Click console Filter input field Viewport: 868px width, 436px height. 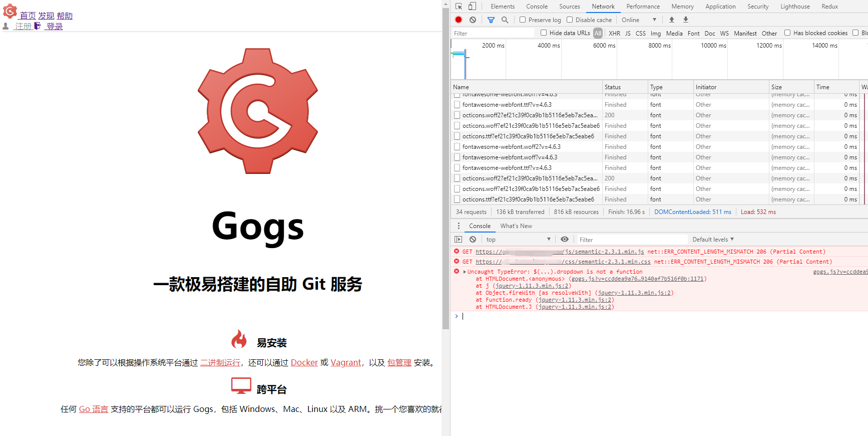pos(632,240)
